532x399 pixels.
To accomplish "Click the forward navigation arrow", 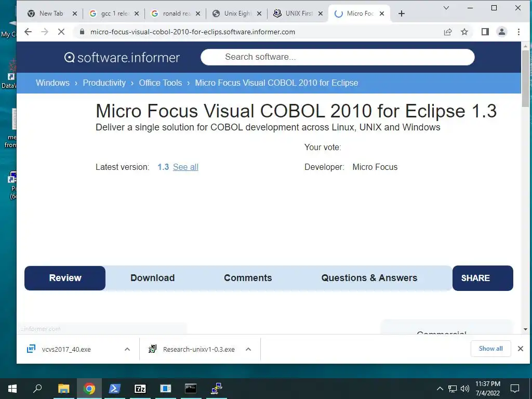I will pos(45,32).
